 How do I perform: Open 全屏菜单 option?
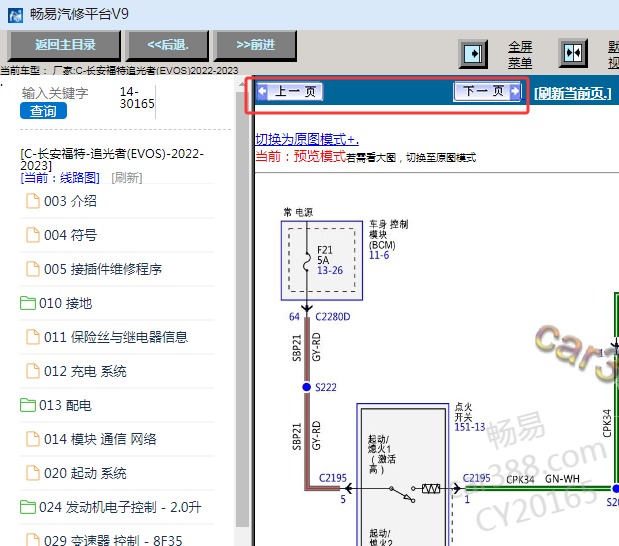[x=520, y=54]
